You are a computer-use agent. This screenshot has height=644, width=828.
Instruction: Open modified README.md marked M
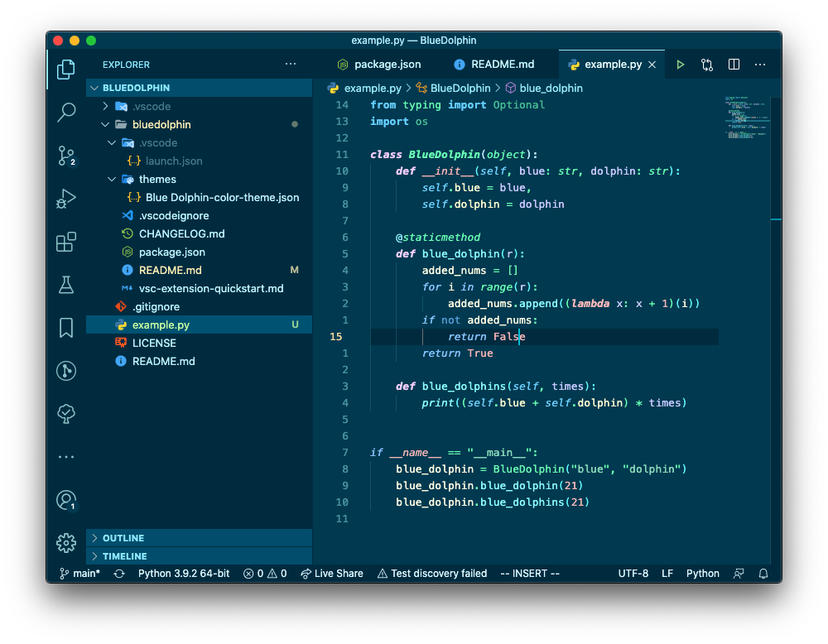tap(199, 271)
